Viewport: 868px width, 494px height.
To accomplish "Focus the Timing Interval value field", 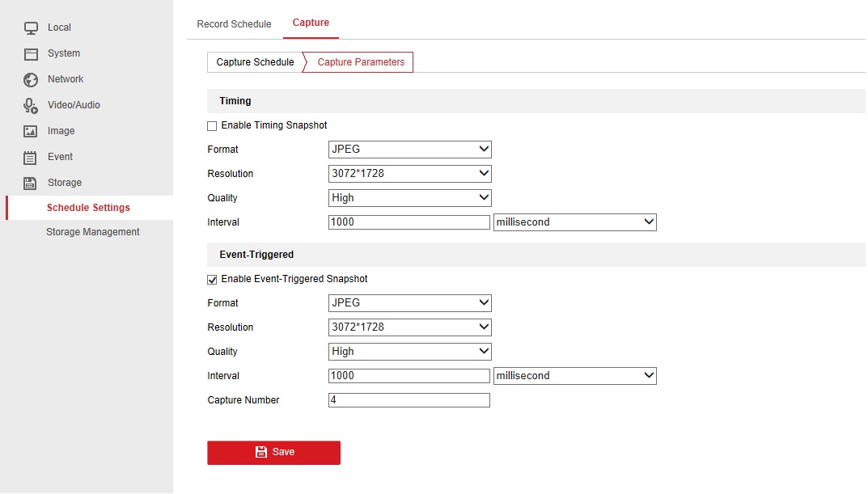I will point(409,222).
